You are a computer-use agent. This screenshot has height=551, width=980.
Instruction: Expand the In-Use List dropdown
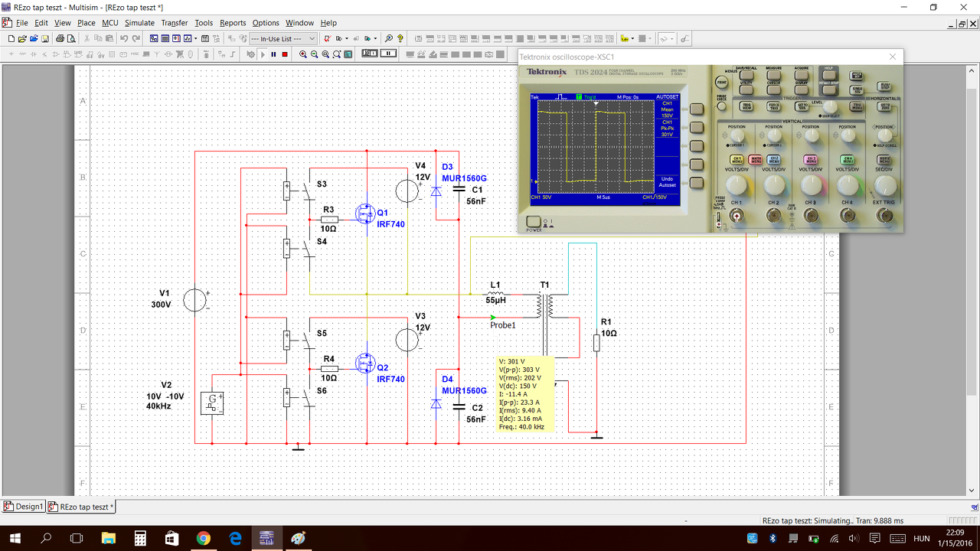284,38
